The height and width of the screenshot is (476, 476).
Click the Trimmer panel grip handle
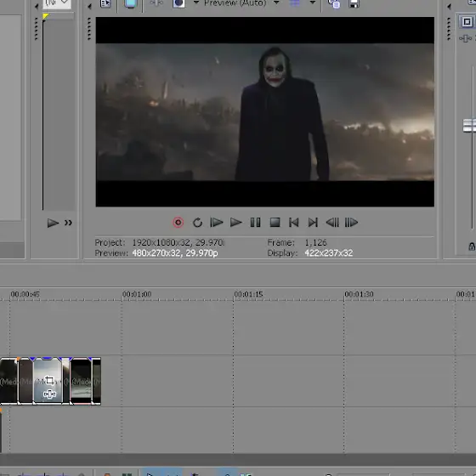[x=36, y=29]
